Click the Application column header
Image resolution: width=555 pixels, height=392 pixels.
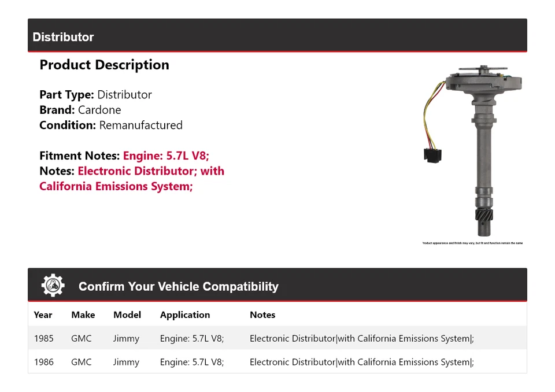click(185, 315)
